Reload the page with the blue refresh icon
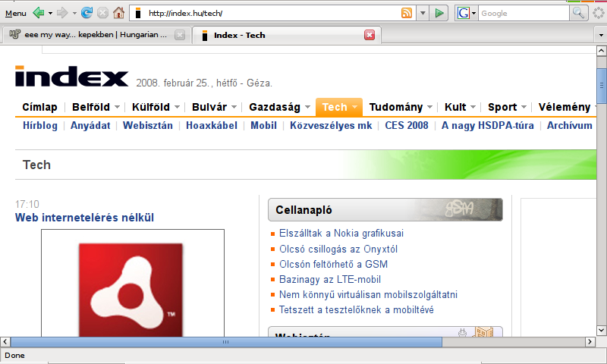Image resolution: width=607 pixels, height=364 pixels. (x=86, y=13)
